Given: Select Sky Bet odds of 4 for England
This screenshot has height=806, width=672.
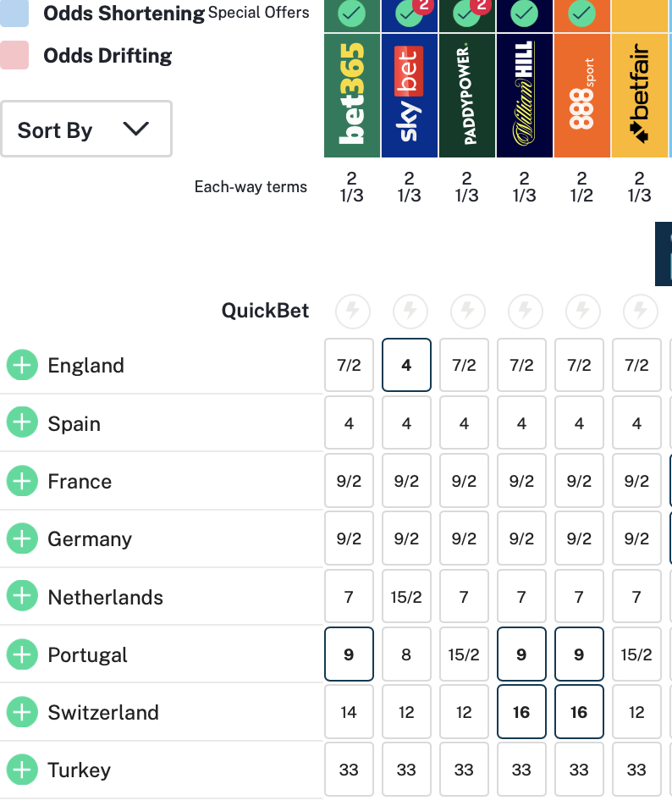Looking at the screenshot, I should point(406,366).
